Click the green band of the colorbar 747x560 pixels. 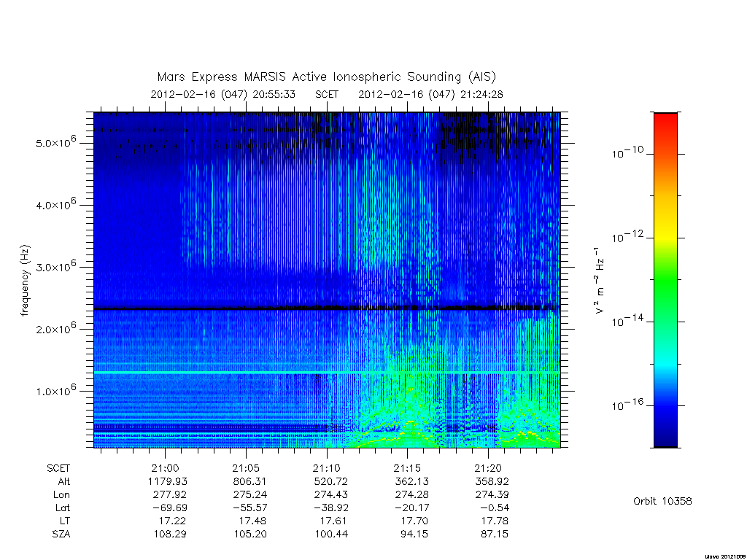point(665,281)
